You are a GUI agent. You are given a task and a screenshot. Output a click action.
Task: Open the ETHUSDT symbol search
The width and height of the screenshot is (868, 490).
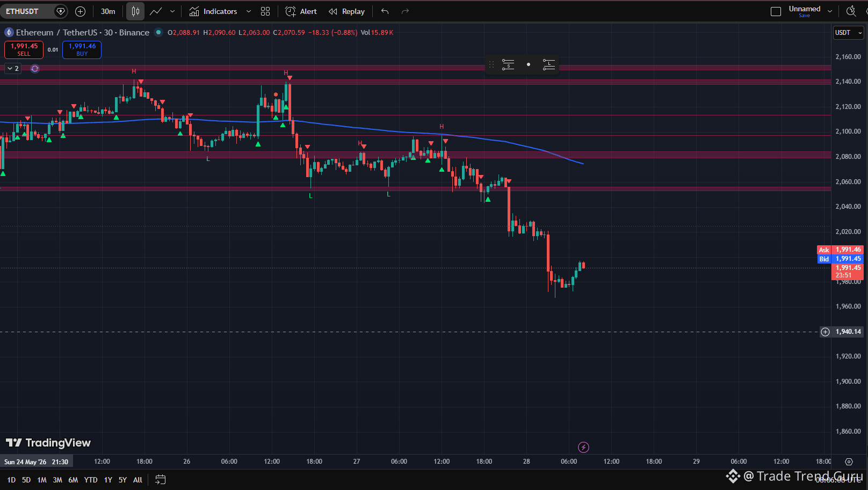(22, 11)
